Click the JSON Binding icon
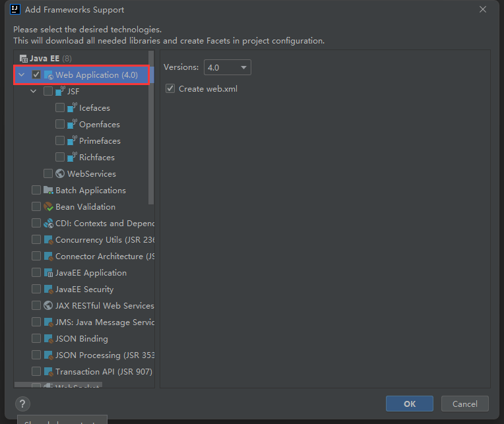Screen dimensions: 504x424 [x=48, y=338]
